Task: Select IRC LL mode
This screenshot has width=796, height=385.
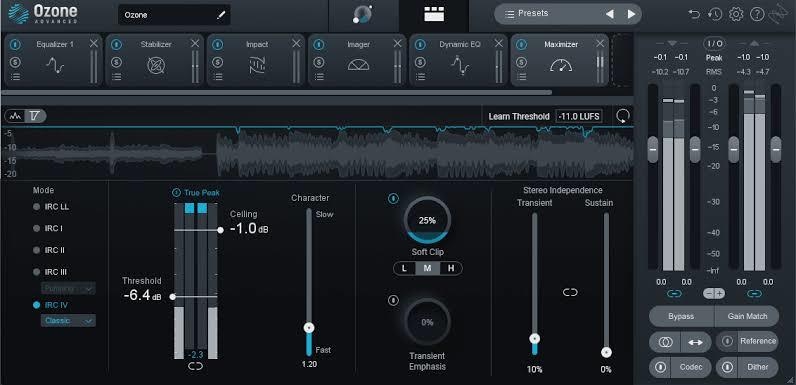Action: [x=51, y=207]
